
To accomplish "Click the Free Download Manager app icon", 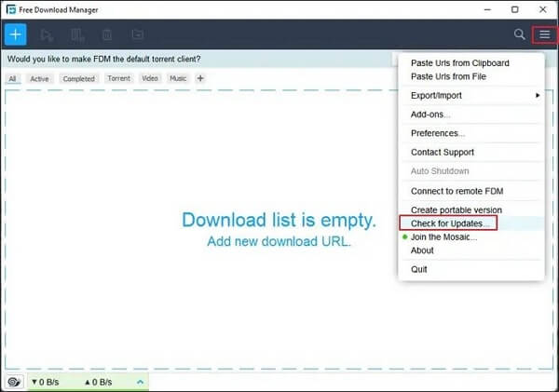I will 11,9.
